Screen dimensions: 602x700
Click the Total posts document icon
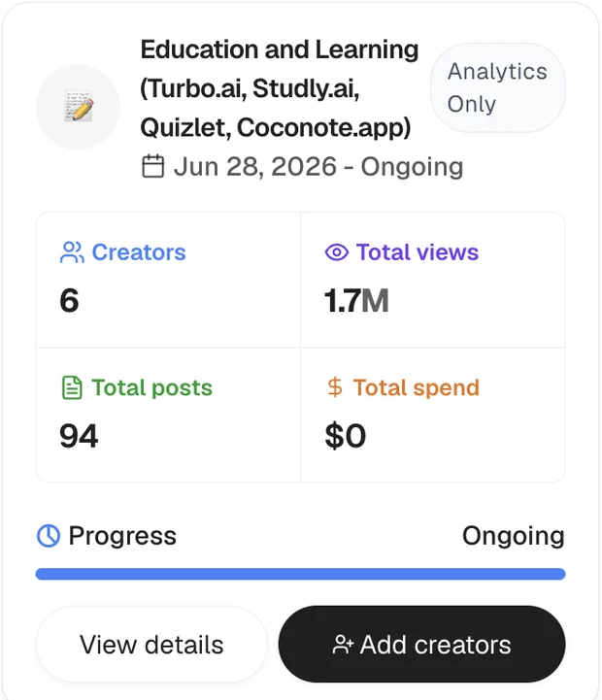72,387
